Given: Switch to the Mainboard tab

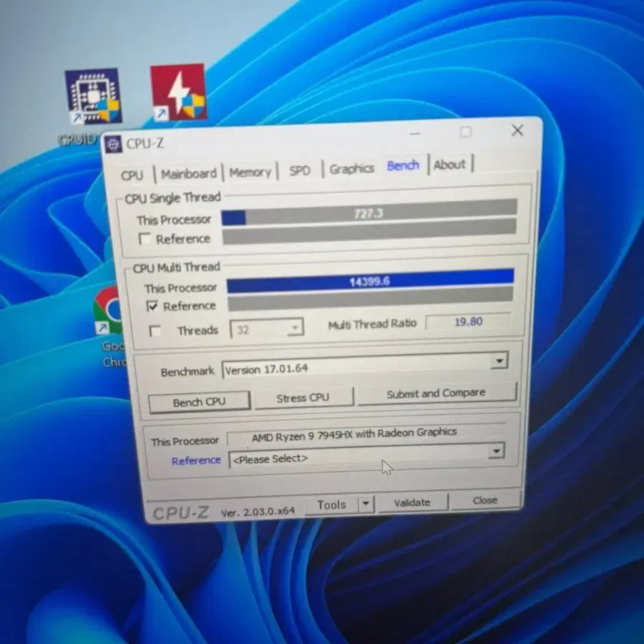Looking at the screenshot, I should click(x=188, y=174).
